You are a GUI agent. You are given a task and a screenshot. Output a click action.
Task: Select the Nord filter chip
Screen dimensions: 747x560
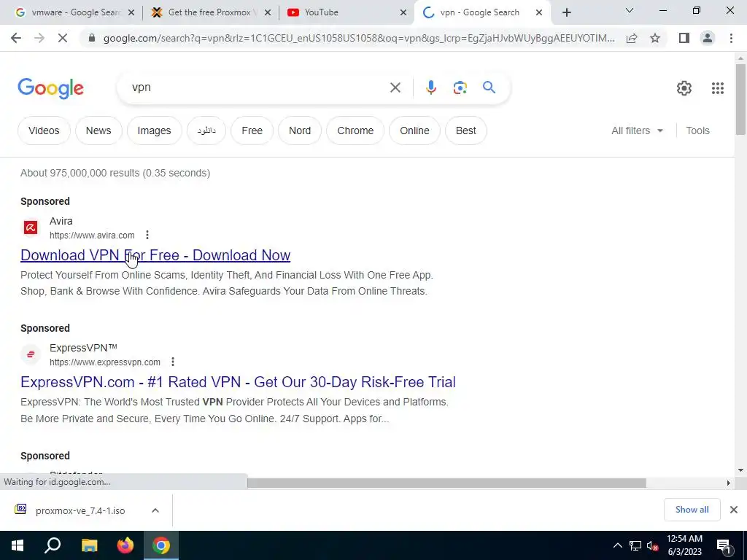pyautogui.click(x=300, y=131)
